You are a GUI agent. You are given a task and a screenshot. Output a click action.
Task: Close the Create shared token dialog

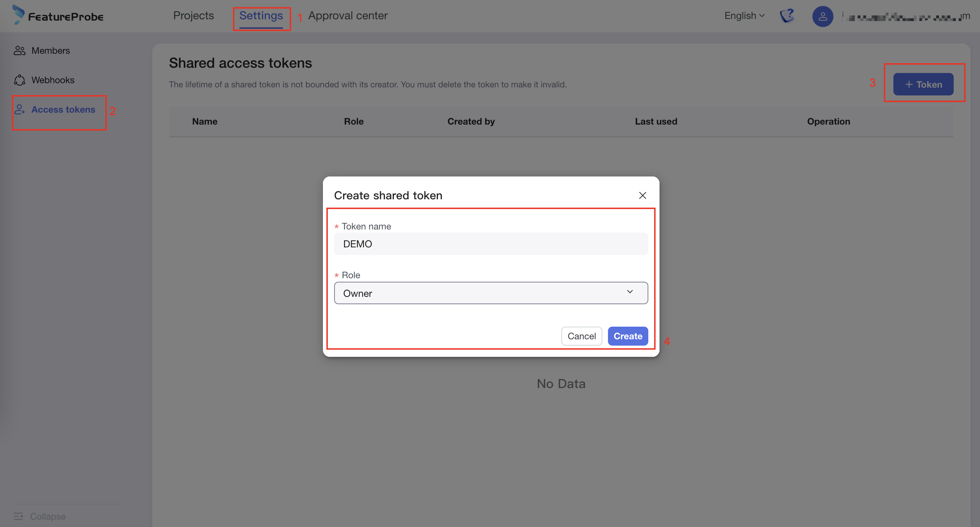pos(642,195)
